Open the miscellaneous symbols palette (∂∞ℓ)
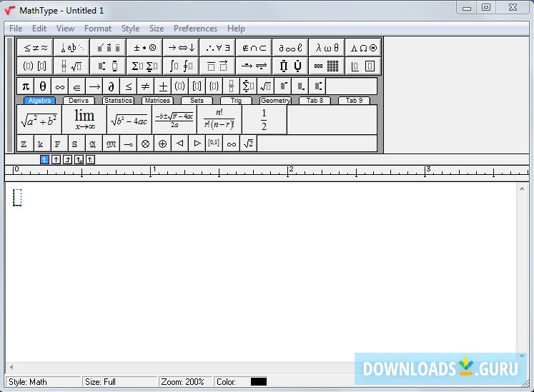Viewport: 534px width, 392px height. 291,48
